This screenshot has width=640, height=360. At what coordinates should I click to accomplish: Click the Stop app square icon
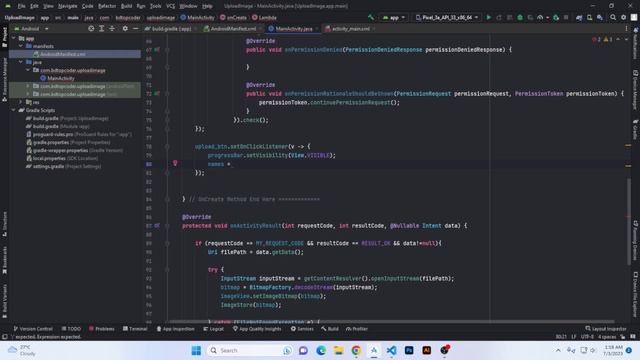[566, 18]
